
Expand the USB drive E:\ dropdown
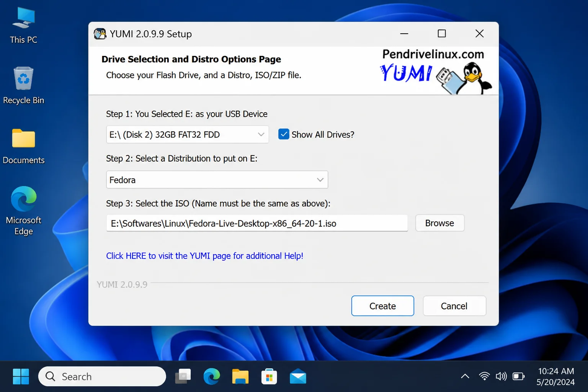pos(187,134)
